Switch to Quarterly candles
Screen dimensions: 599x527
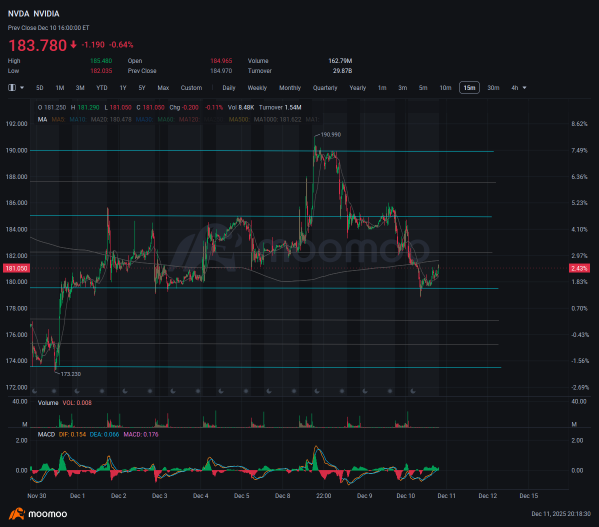tap(325, 88)
